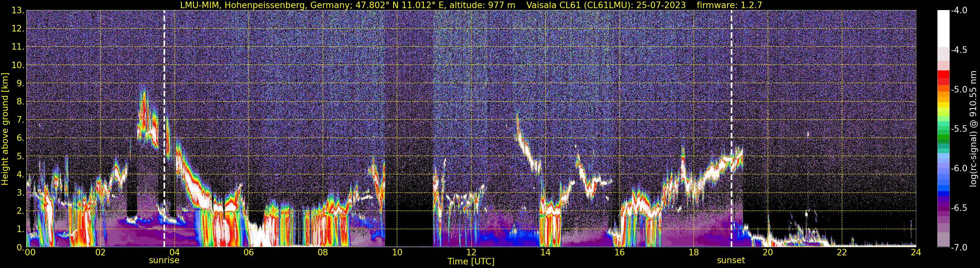
Task: Click the '14' time tick label
Action: pos(545,252)
